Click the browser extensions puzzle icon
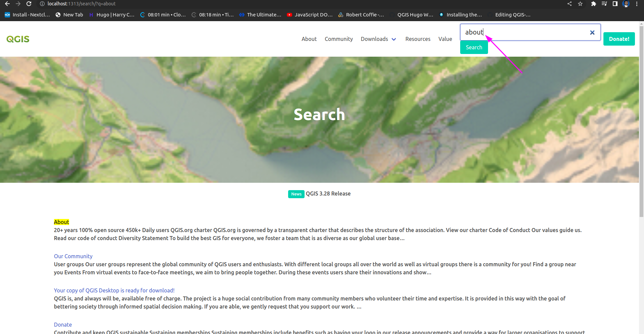644x334 pixels. 593,4
